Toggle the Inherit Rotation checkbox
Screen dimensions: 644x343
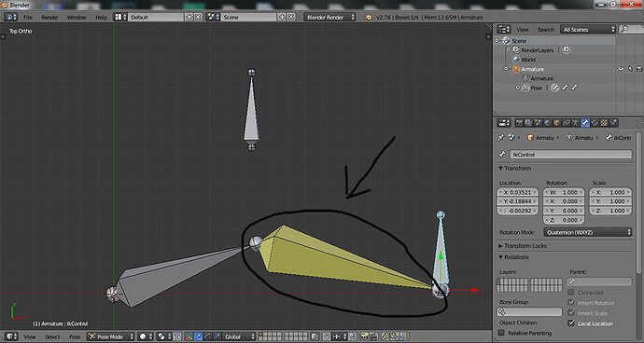coord(571,303)
